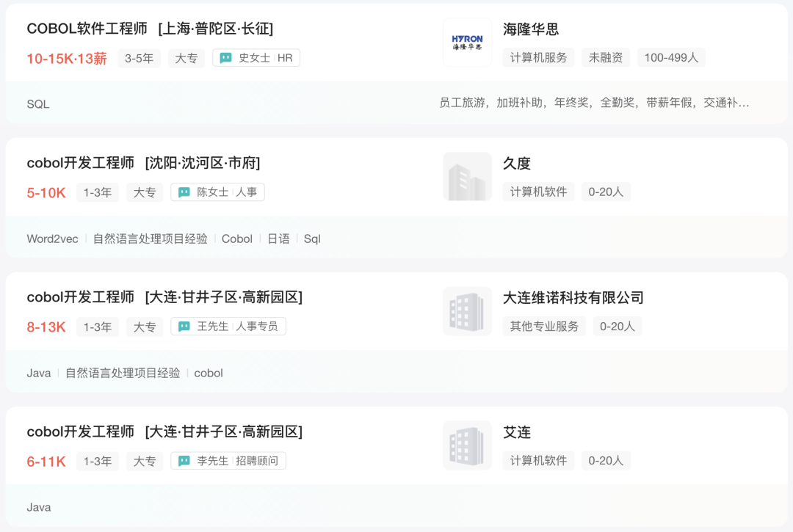Click the 未融资 funding tag
Viewport: 793px width, 532px height.
click(605, 57)
